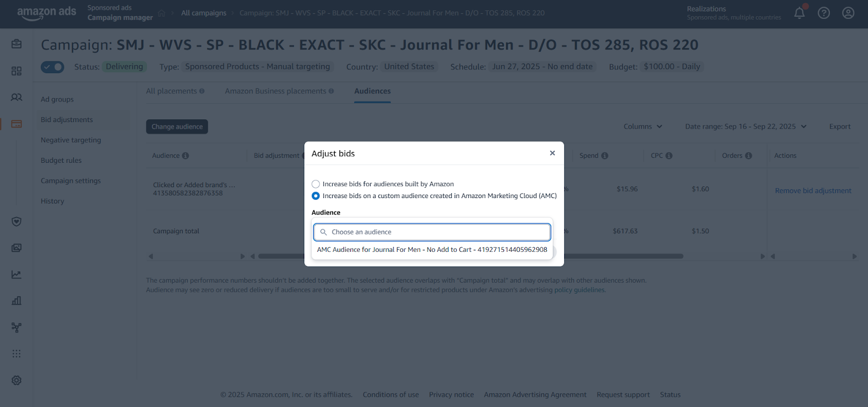Viewport: 868px width, 407px height.
Task: Open Budget rules in side menu
Action: point(61,161)
